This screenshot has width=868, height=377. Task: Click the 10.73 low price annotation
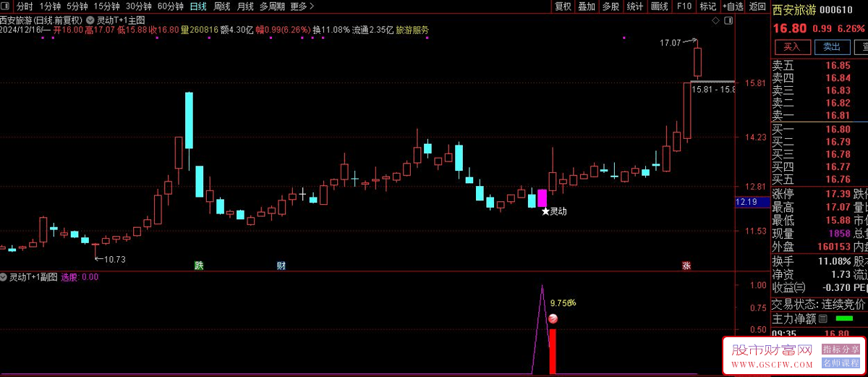114,259
